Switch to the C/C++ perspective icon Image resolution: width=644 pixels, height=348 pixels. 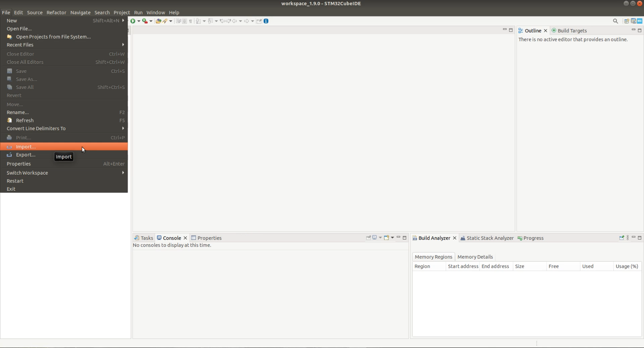coord(633,21)
